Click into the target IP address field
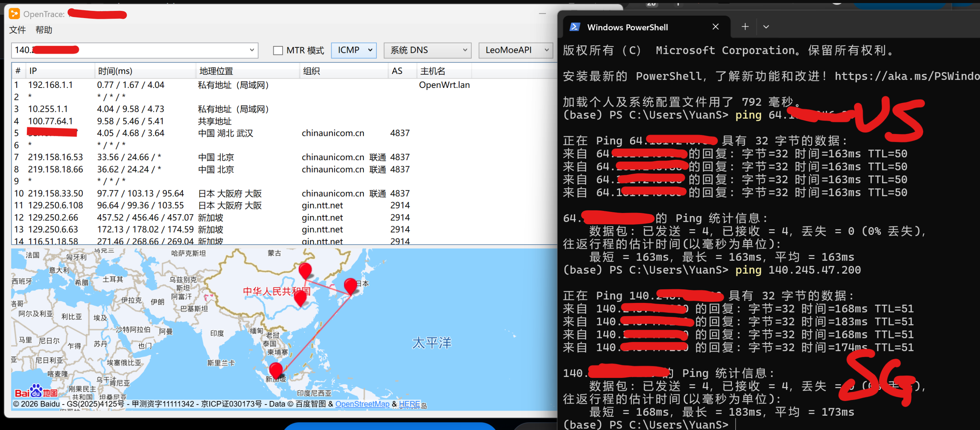The height and width of the screenshot is (430, 980). point(152,50)
